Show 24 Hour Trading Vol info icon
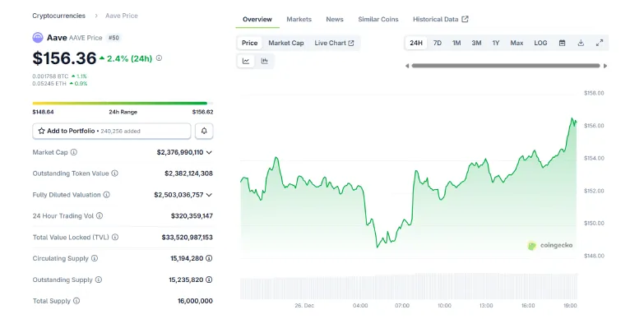The width and height of the screenshot is (644, 319). tap(100, 216)
